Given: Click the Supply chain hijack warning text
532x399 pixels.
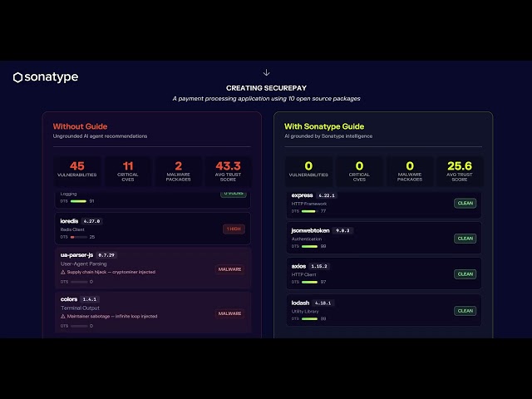Looking at the screenshot, I should tap(111, 272).
